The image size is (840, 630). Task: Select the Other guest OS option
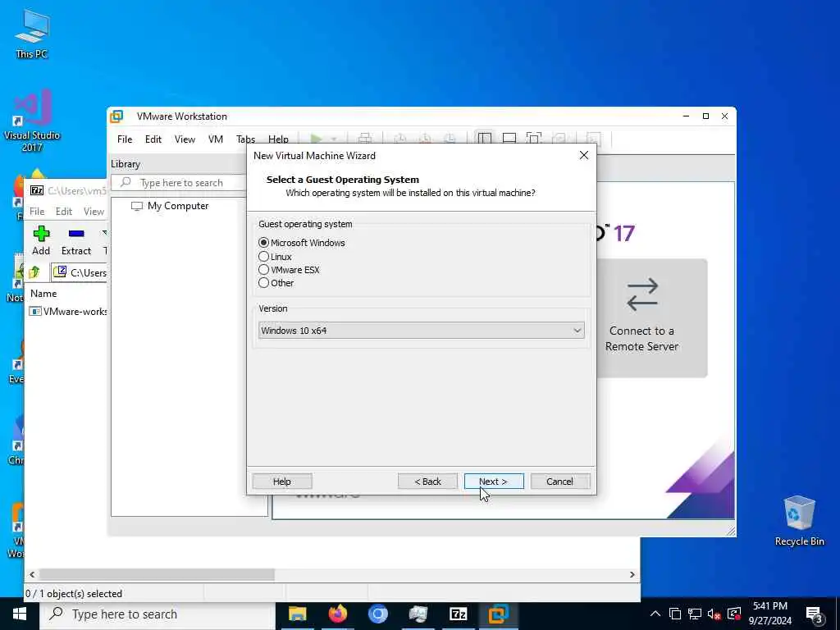(x=276, y=283)
